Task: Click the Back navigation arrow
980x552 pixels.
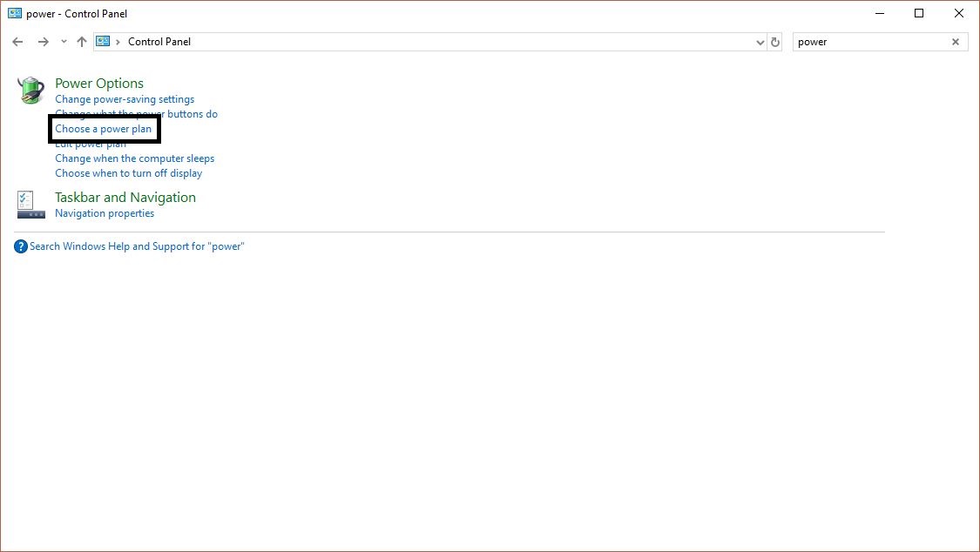Action: click(x=17, y=42)
